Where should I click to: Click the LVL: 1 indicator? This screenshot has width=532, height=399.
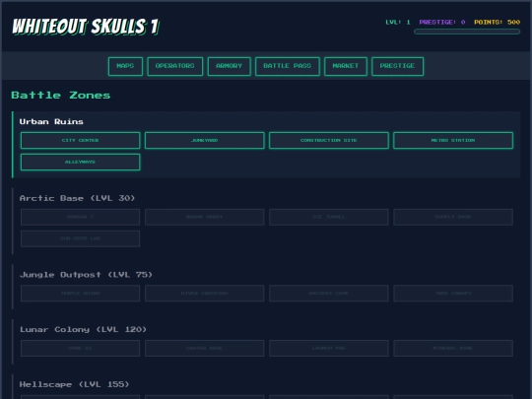click(398, 22)
